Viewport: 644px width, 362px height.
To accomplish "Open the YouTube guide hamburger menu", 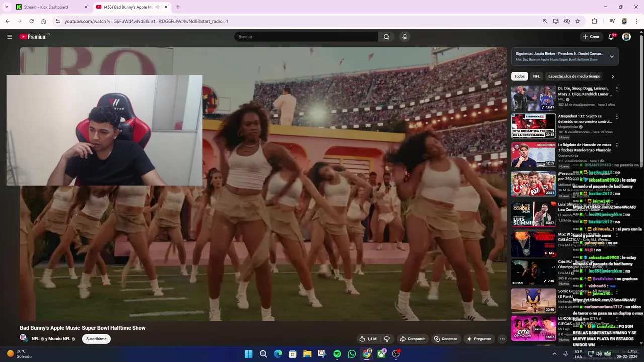I will (x=10, y=37).
